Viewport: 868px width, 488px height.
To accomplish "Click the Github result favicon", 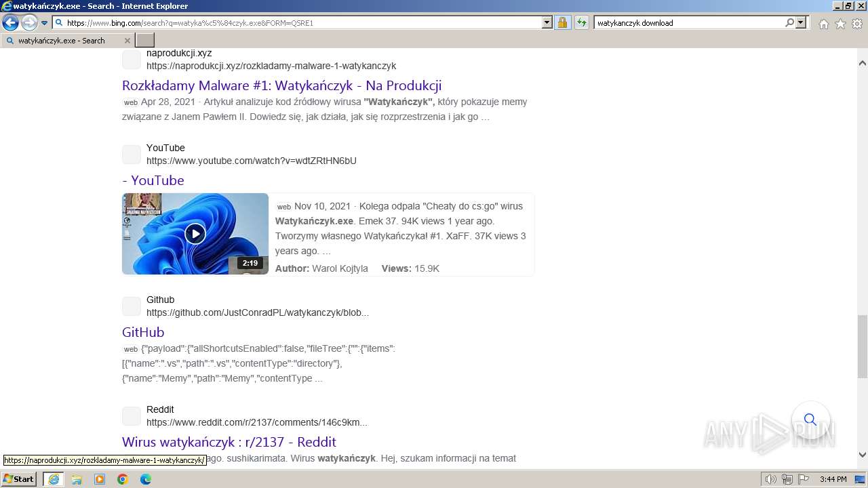I will tap(132, 306).
